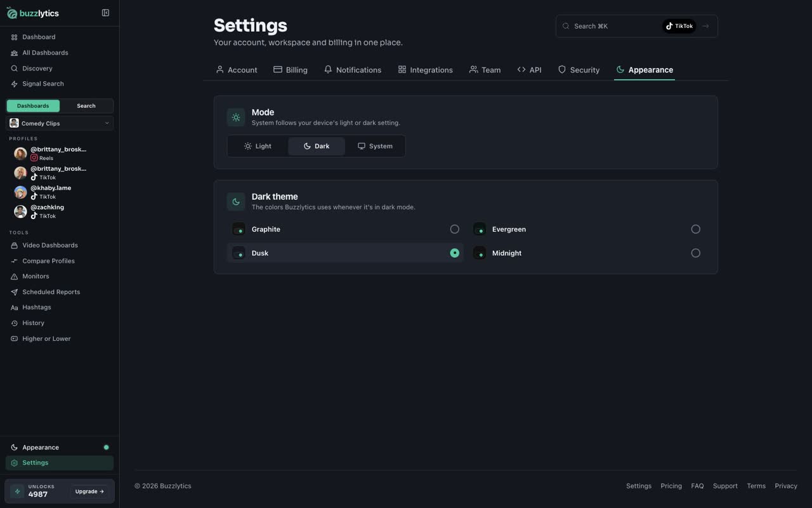View History in the sidebar
The height and width of the screenshot is (508, 812).
pyautogui.click(x=60, y=323)
